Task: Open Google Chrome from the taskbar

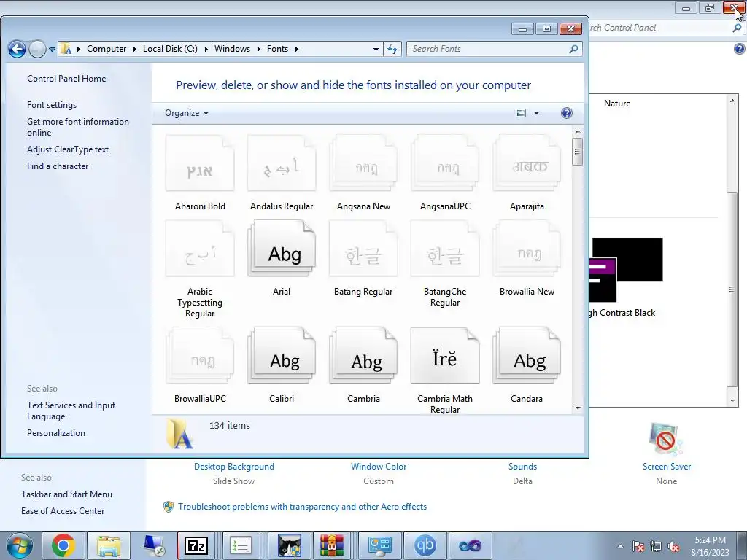Action: click(x=63, y=545)
